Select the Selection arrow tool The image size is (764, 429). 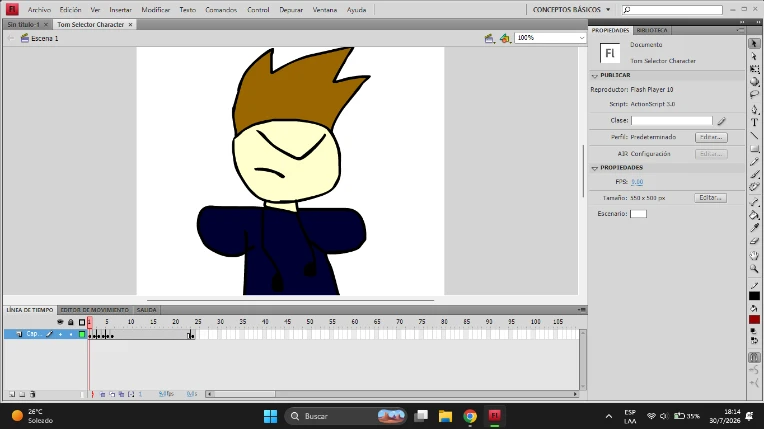(x=754, y=44)
